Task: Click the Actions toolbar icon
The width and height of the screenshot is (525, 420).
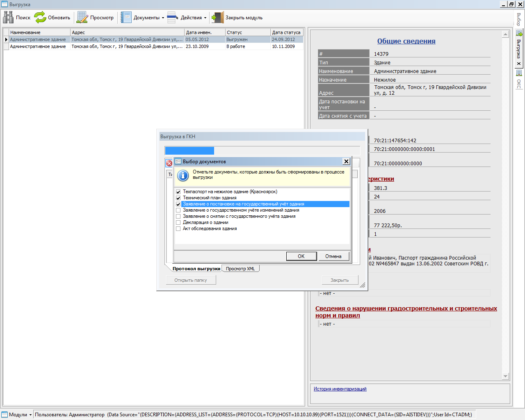Action: (173, 18)
